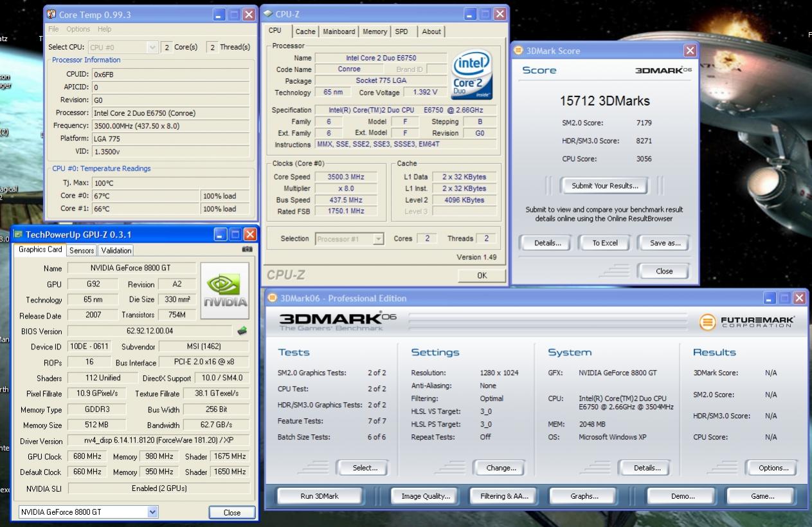Click the GPU Clock 680 MHz field
812x527 pixels.
pyautogui.click(x=87, y=457)
